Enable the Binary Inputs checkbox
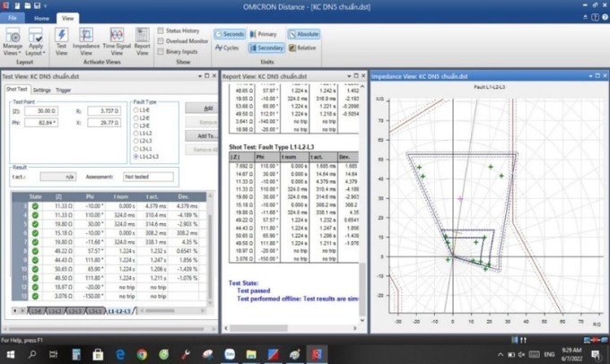 point(161,51)
